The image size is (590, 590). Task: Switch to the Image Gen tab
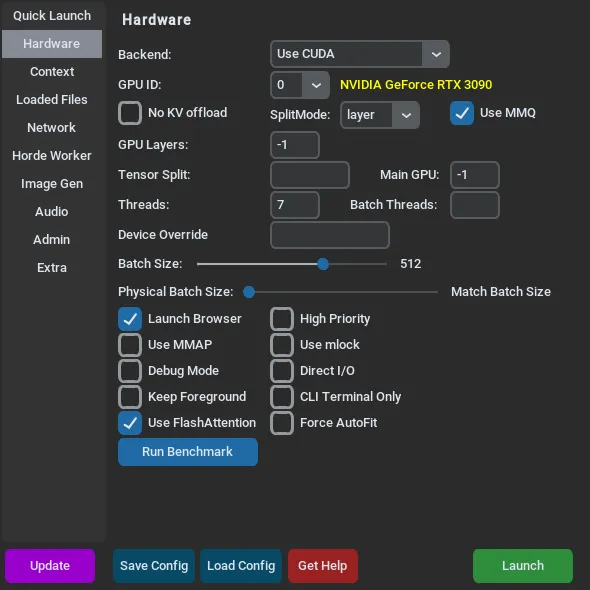pos(52,184)
